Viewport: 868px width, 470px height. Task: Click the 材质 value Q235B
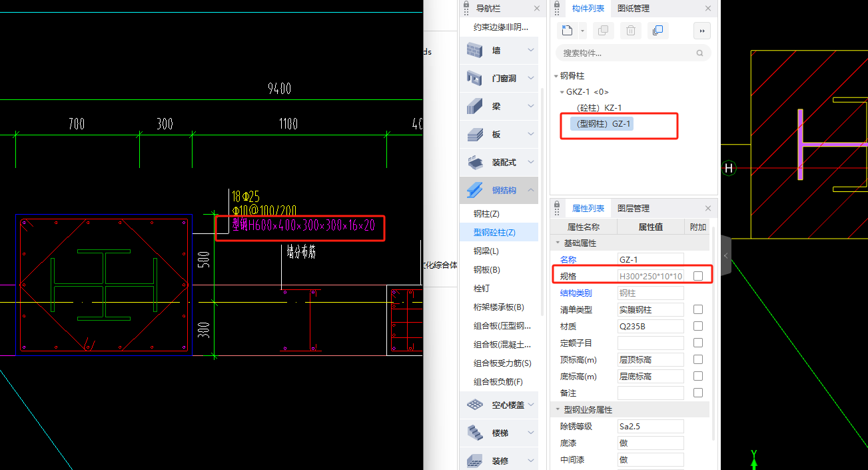pos(651,326)
